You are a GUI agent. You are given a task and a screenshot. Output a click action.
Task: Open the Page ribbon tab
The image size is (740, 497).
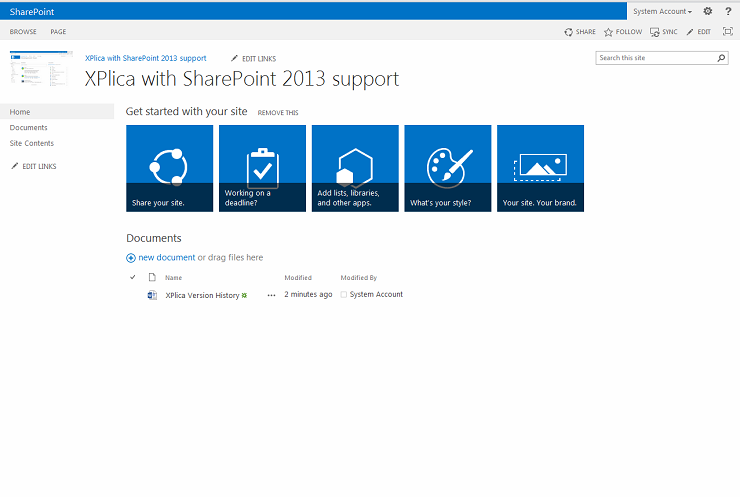pos(58,32)
